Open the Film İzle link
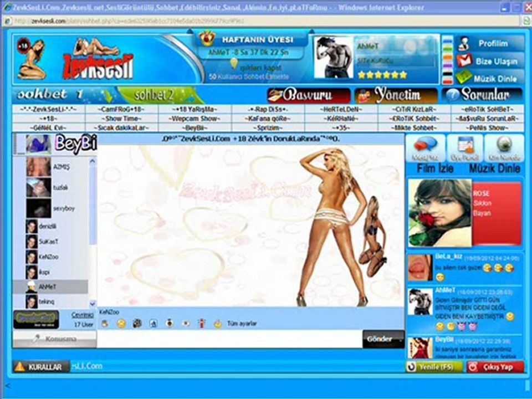This screenshot has width=532, height=399. [435, 168]
